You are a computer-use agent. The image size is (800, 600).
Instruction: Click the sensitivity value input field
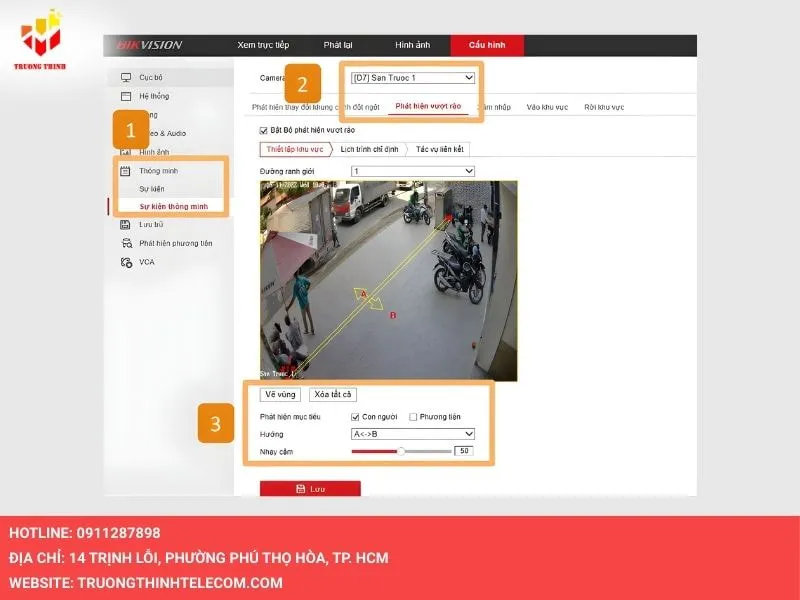tap(463, 451)
